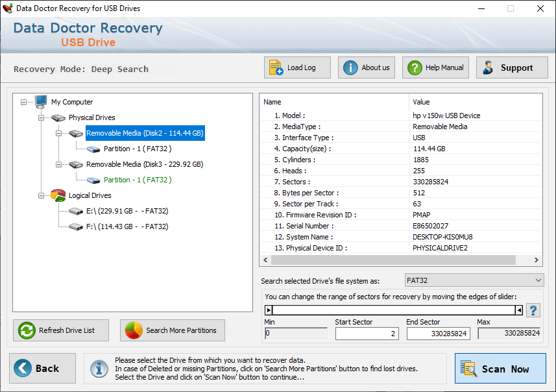Open the file system FAT32 dropdown
556x392 pixels.
coord(474,280)
